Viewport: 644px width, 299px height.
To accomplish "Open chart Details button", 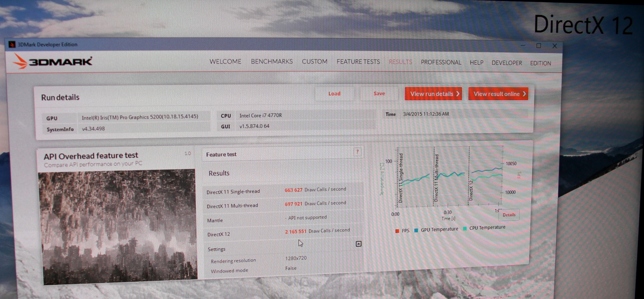I will click(509, 215).
